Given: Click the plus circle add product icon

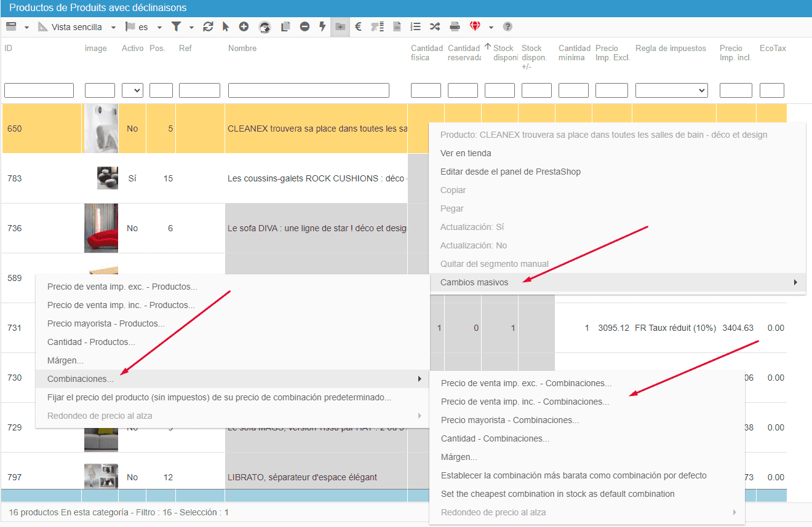Looking at the screenshot, I should tap(244, 26).
